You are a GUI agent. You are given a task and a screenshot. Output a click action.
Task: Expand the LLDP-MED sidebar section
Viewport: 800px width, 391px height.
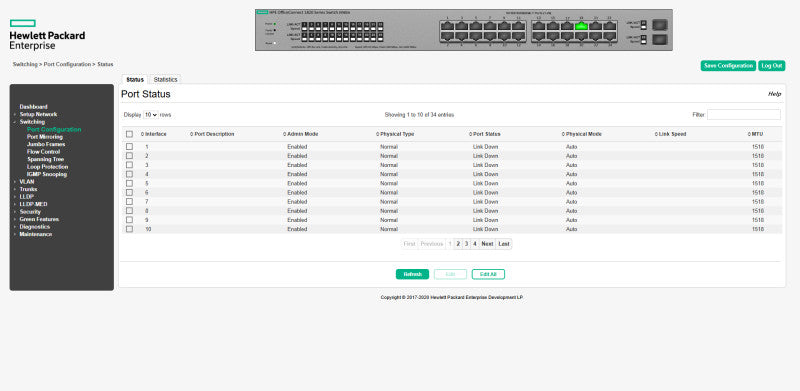pyautogui.click(x=34, y=204)
